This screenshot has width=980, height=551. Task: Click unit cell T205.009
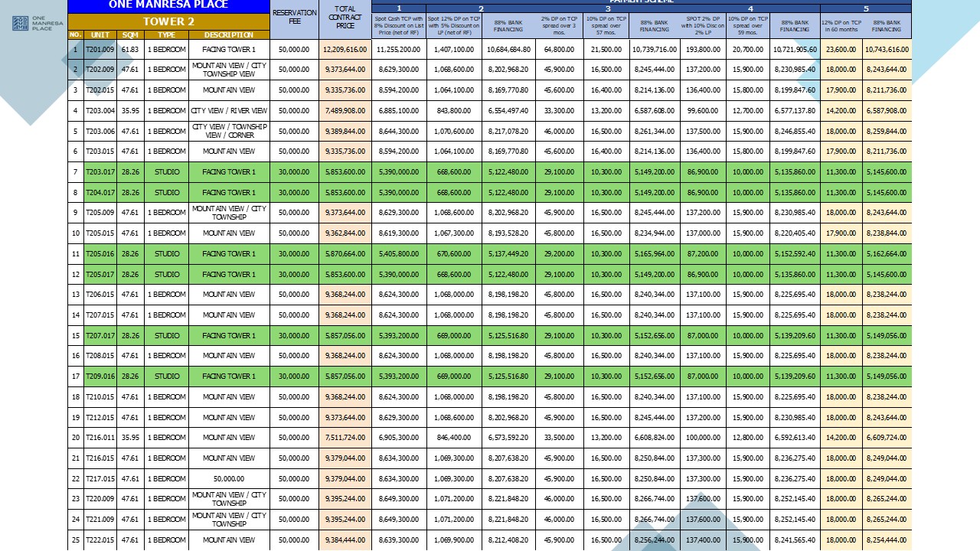pos(100,213)
